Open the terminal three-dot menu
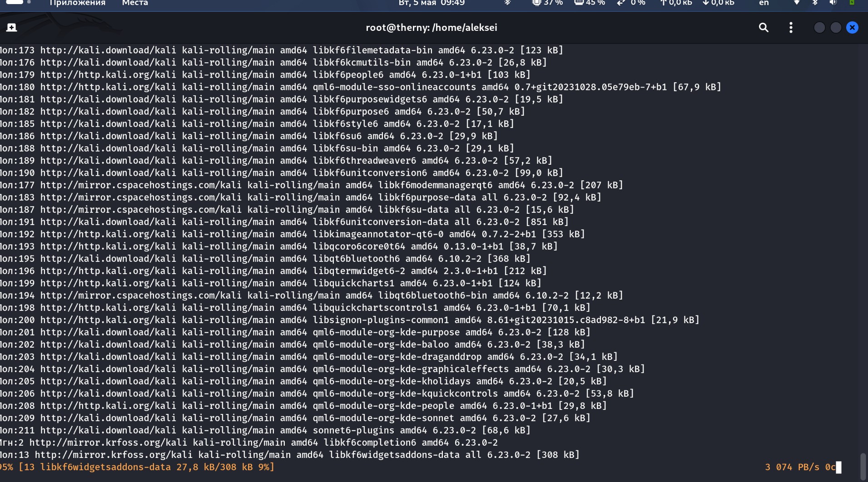This screenshot has height=482, width=868. click(791, 28)
